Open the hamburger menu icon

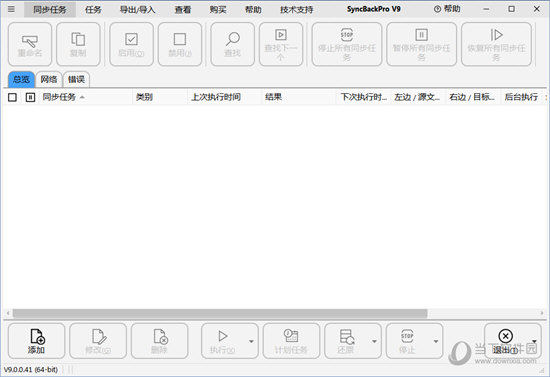(x=11, y=9)
